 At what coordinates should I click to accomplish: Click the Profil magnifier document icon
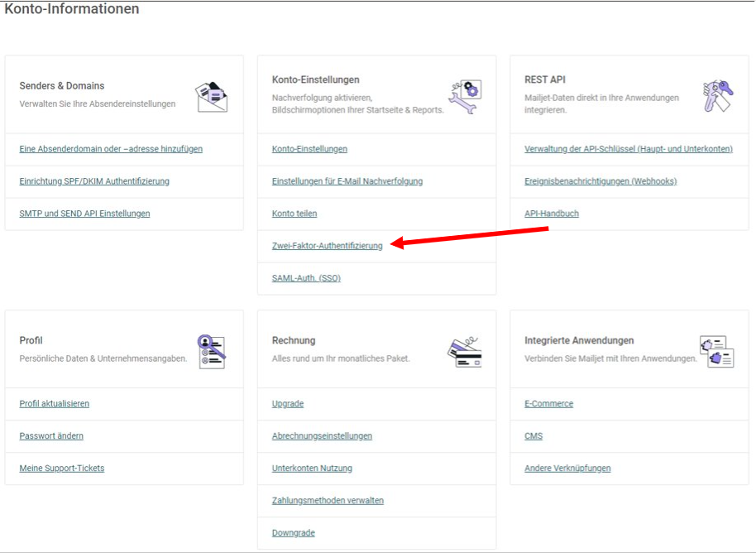[212, 352]
